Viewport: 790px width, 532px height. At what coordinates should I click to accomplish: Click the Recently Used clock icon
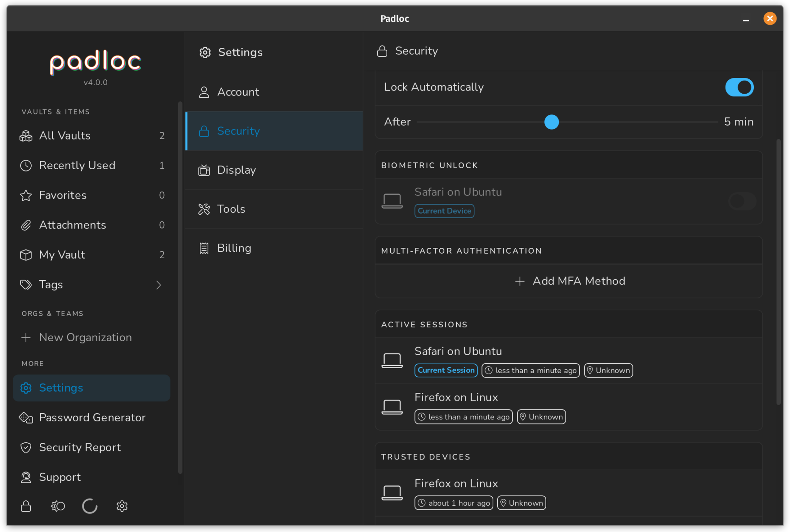pyautogui.click(x=25, y=165)
